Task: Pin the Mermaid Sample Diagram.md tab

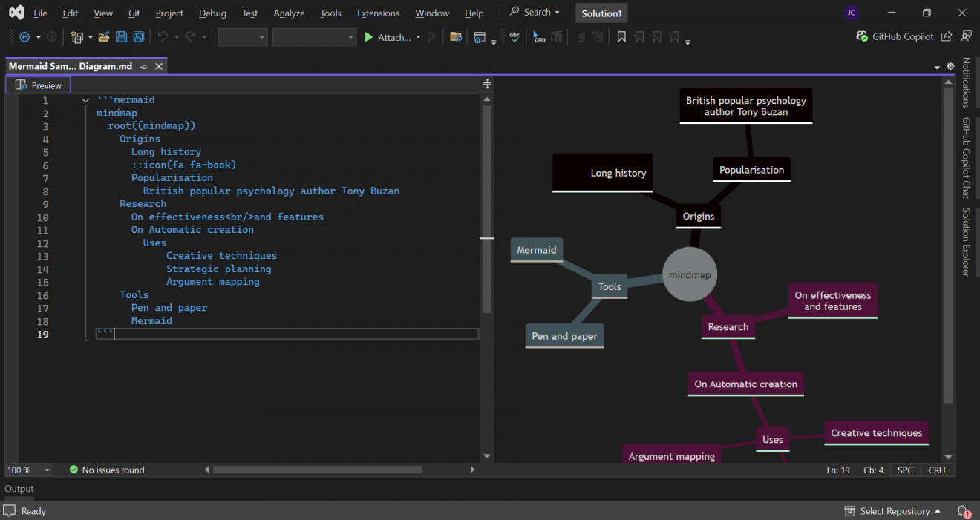Action: (144, 66)
